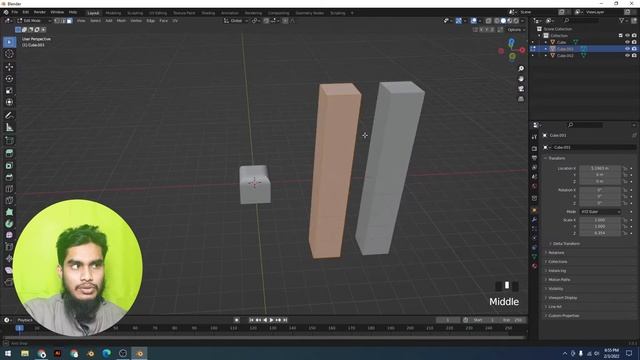Open the Global transform orientation dropdown
The height and width of the screenshot is (360, 640).
coord(236,20)
